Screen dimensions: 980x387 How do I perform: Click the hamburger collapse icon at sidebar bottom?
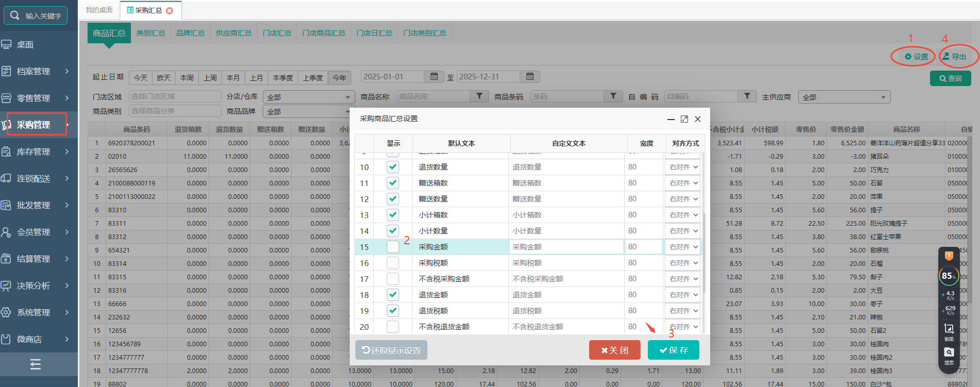[x=36, y=365]
